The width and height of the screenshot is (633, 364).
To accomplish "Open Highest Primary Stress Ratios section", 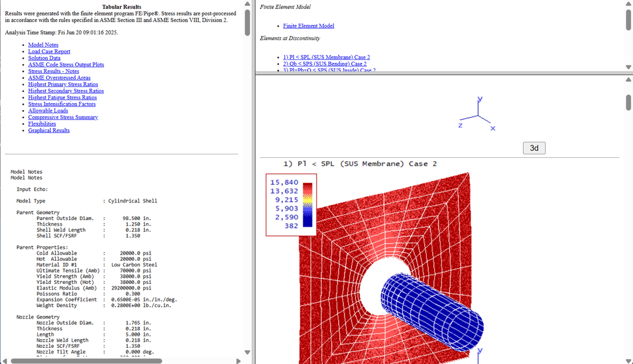I will coord(63,84).
